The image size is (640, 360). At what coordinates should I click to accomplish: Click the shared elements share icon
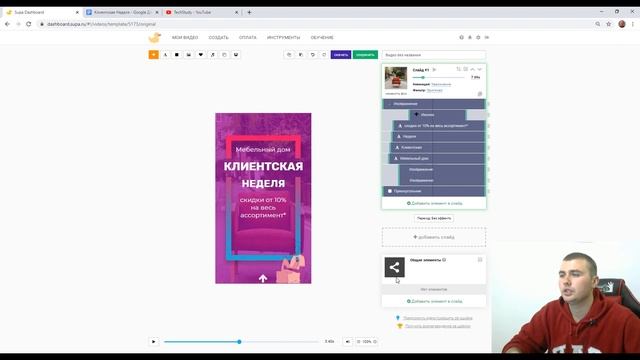coord(394,267)
